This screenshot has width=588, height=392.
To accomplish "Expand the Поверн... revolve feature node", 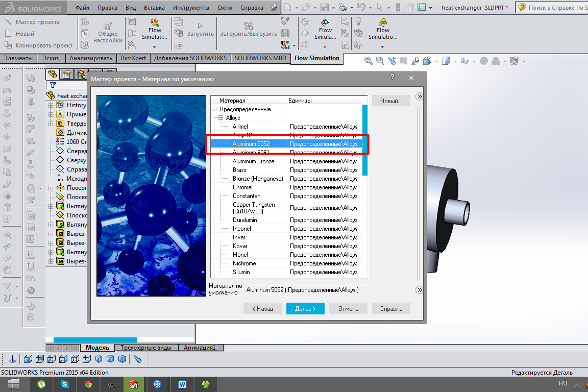I will pyautogui.click(x=51, y=188).
